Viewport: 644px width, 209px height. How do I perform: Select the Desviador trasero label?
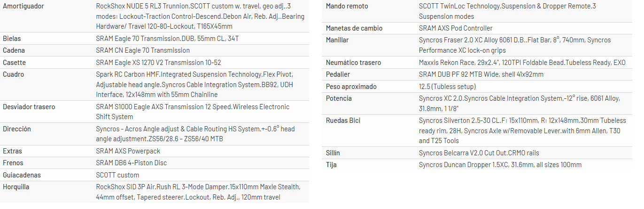pos(29,107)
